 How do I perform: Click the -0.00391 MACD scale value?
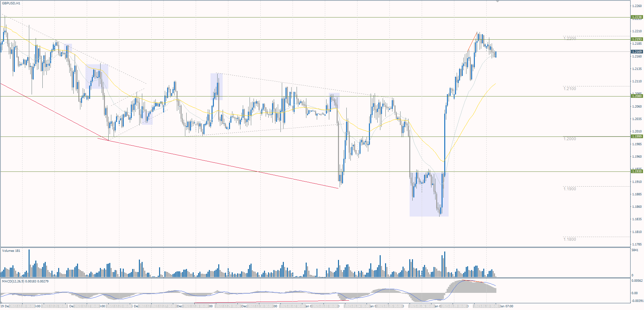click(x=637, y=301)
